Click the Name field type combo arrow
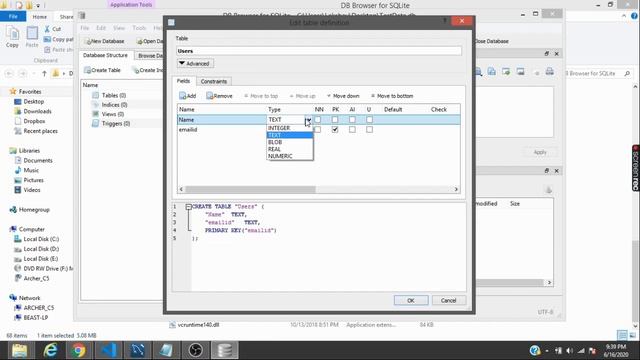The image size is (640, 360). 308,120
